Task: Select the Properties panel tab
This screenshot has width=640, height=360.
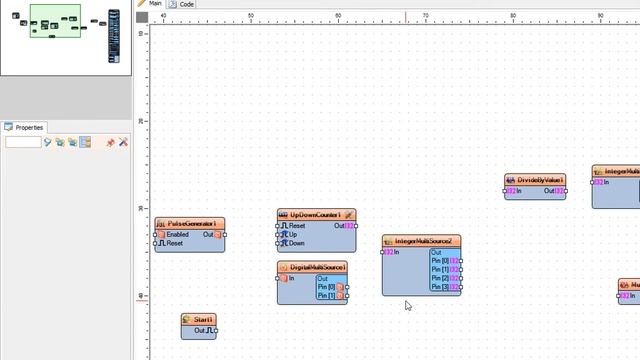Action: point(24,127)
